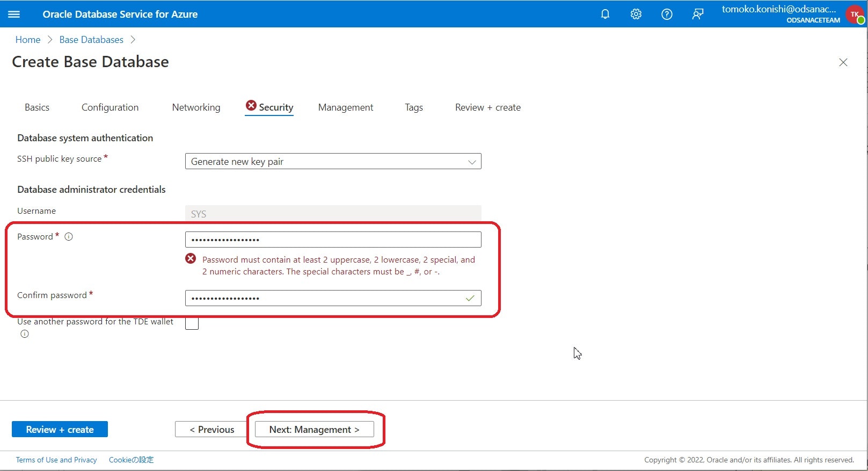Screen dimensions: 868x471
Task: Click the chevron after Home breadcrumb
Action: (x=50, y=40)
